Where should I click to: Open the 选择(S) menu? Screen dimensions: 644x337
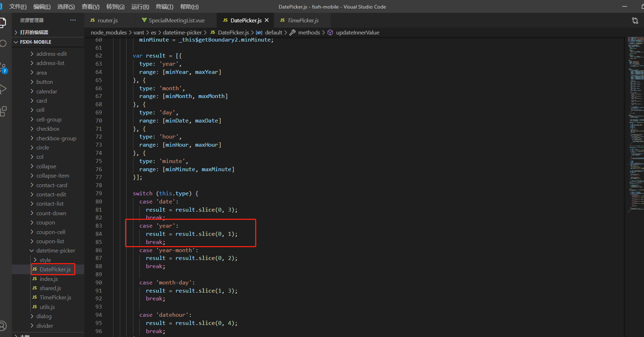point(66,7)
